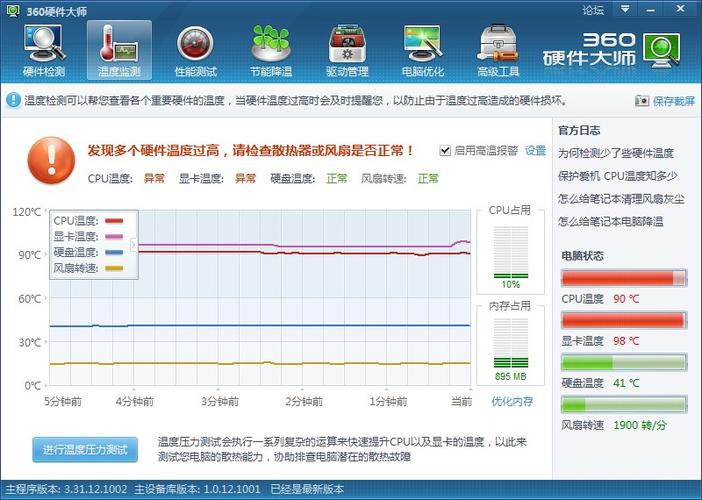Click the 硬盘温度 正常 status text
Image resolution: width=702 pixels, height=500 pixels.
pos(337,179)
